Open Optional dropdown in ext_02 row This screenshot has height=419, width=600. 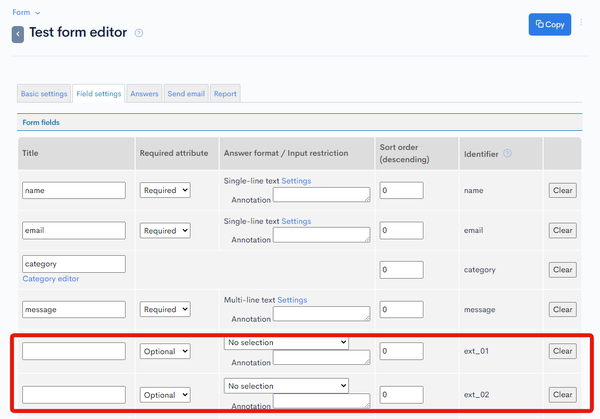pos(165,395)
